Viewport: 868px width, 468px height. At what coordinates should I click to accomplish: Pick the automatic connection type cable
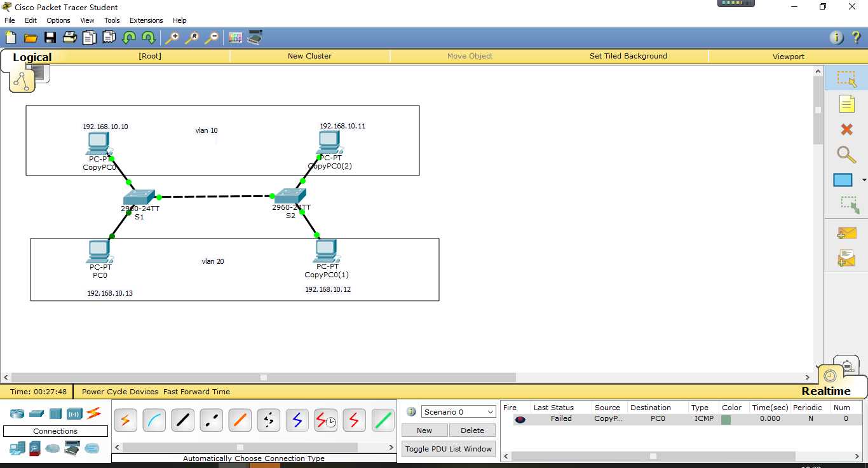point(125,420)
